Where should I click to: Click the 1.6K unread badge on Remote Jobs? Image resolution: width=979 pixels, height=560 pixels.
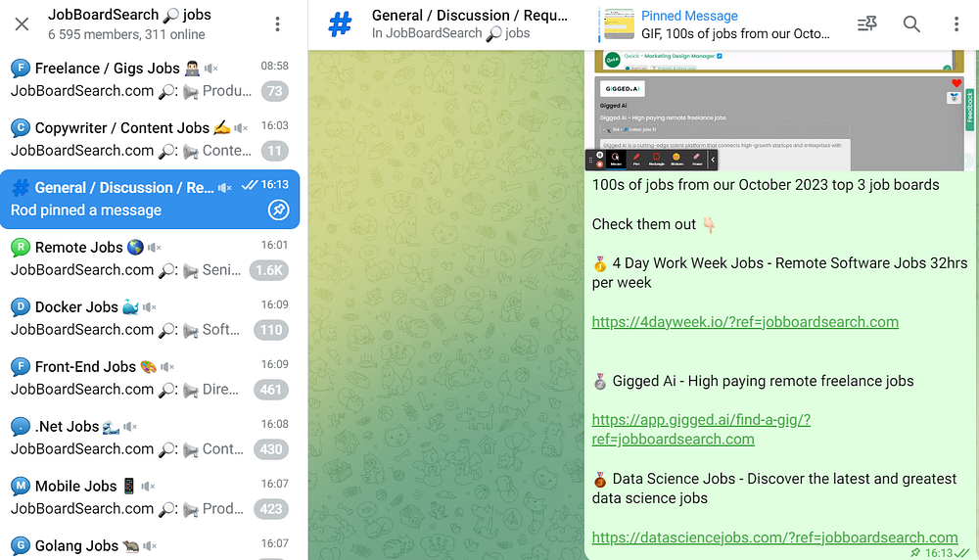(x=269, y=270)
